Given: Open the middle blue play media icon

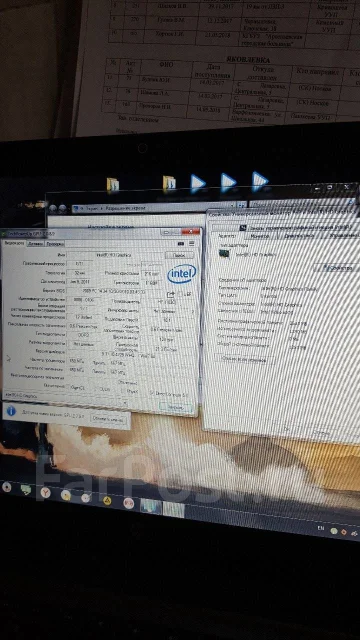Looking at the screenshot, I should point(229,182).
